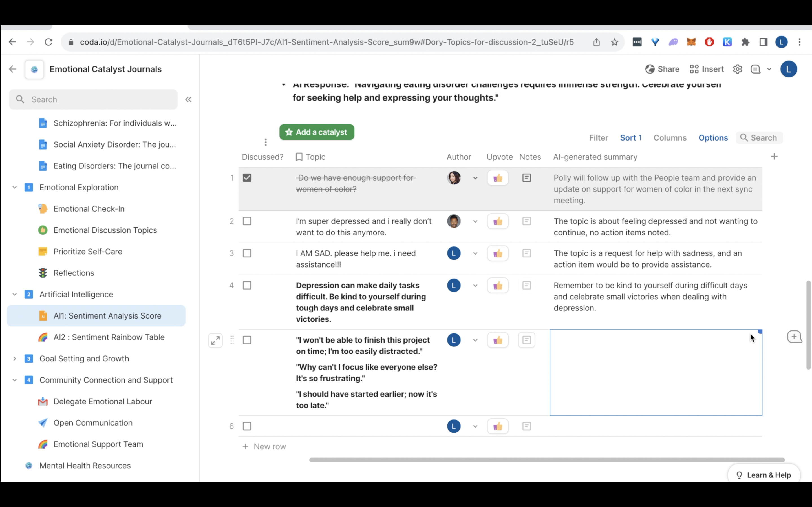Open table's three-dot options menu

click(265, 143)
